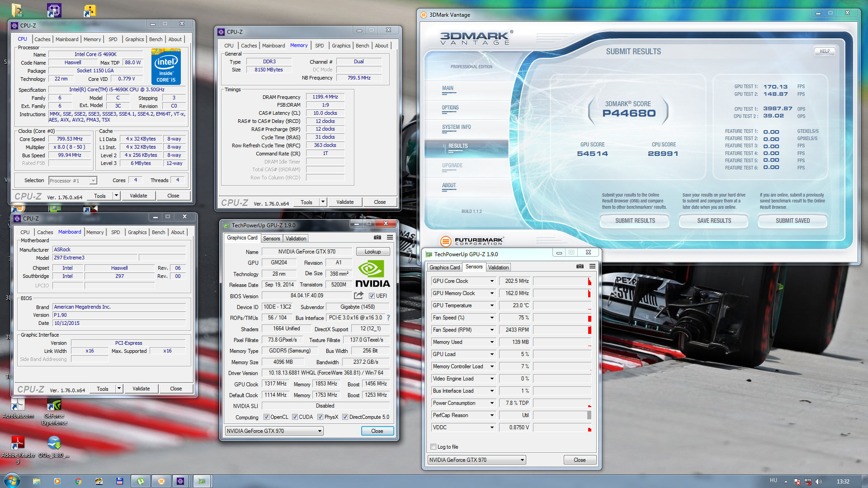Toggle the UEFI checkbox in GPU-Z
868x488 pixels.
coord(372,296)
